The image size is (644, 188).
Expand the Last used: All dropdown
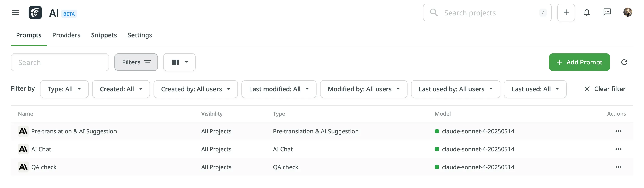coord(535,89)
